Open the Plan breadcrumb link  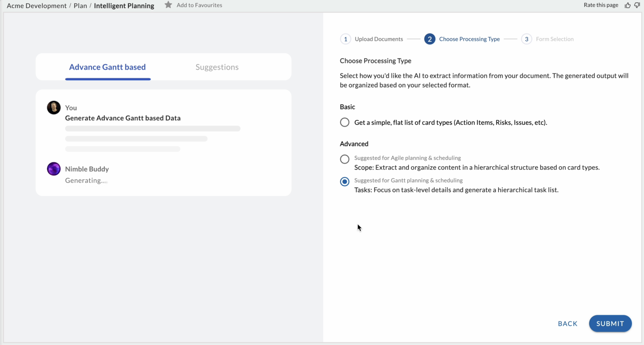pos(80,5)
